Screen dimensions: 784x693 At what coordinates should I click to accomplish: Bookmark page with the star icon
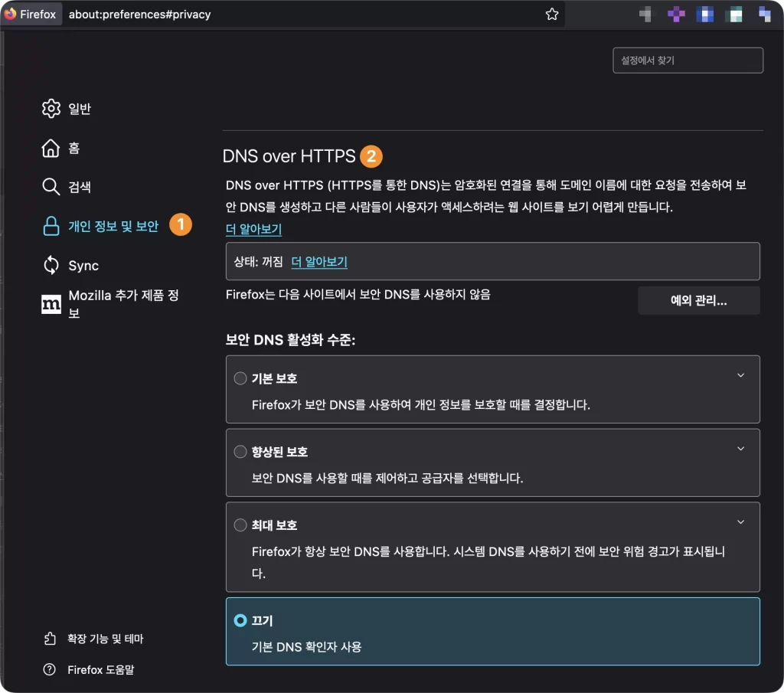(x=552, y=14)
